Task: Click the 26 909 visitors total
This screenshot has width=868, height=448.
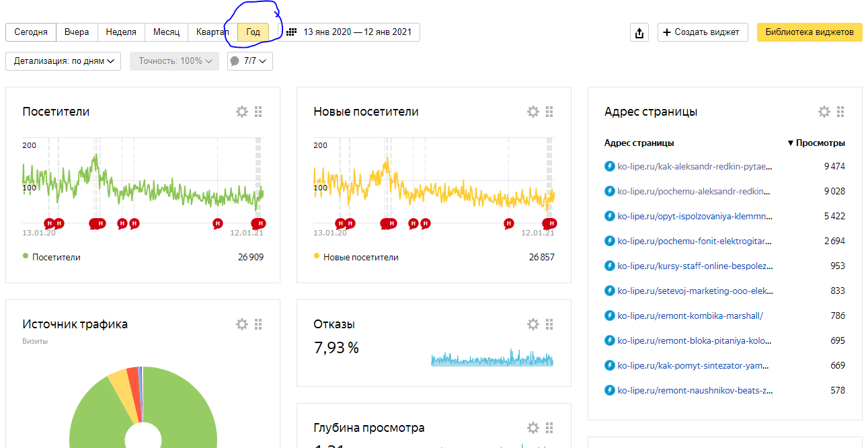Action: (x=250, y=257)
